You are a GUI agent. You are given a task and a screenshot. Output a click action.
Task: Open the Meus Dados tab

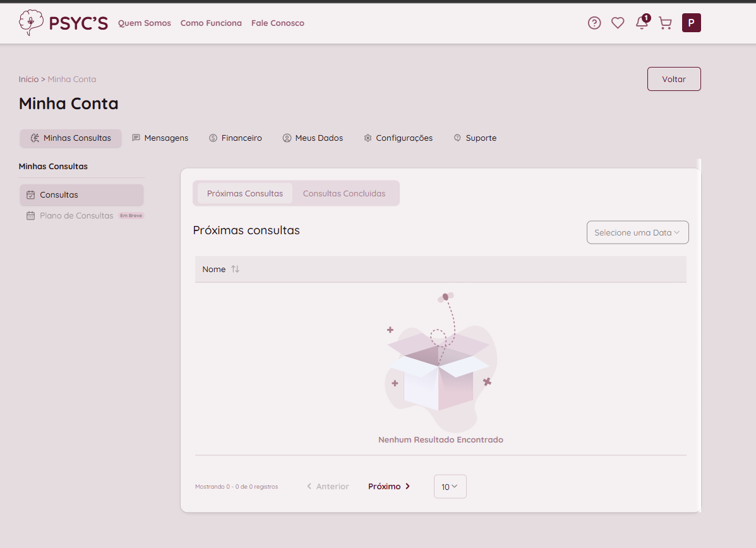tap(313, 138)
